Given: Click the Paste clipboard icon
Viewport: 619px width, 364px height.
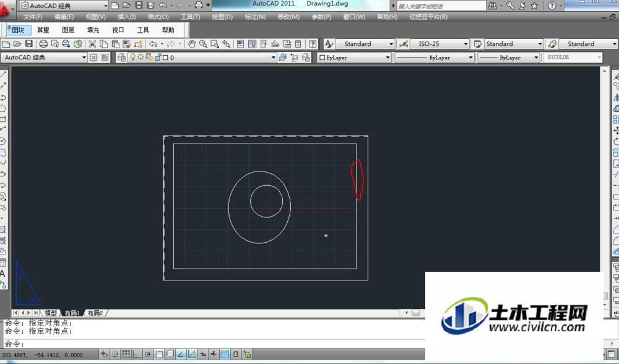Looking at the screenshot, I should point(115,44).
